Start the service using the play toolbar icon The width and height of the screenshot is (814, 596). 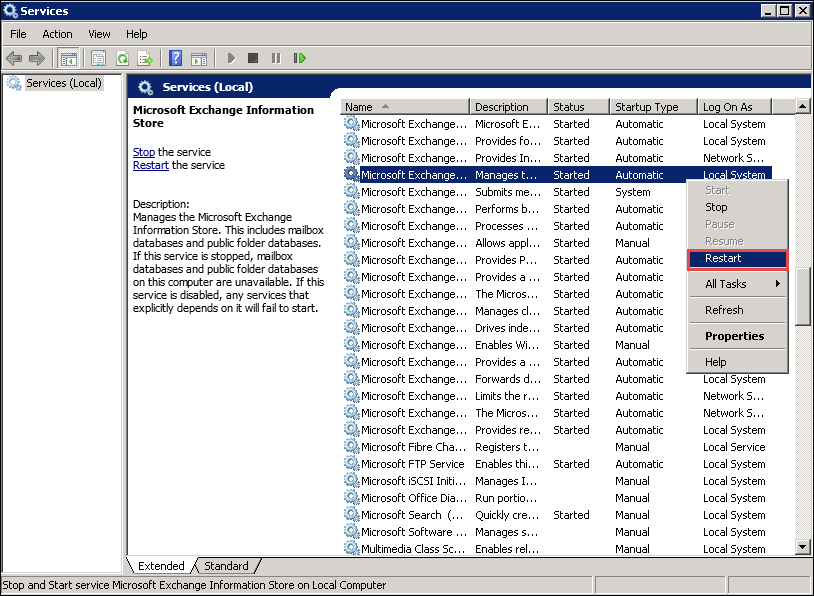pos(231,58)
